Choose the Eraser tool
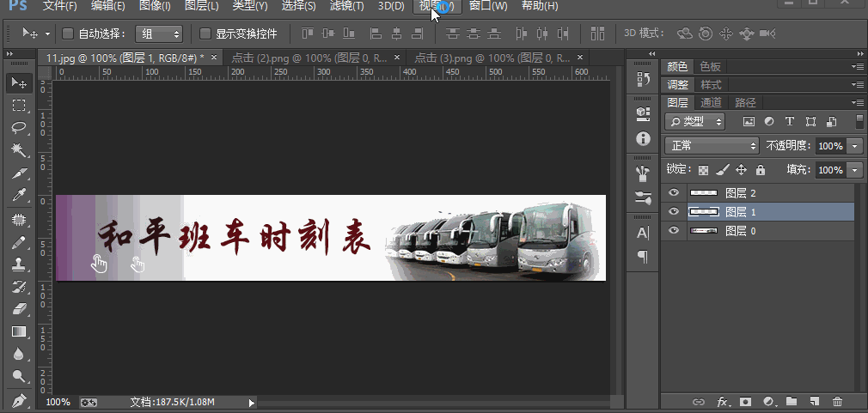 pyautogui.click(x=18, y=309)
